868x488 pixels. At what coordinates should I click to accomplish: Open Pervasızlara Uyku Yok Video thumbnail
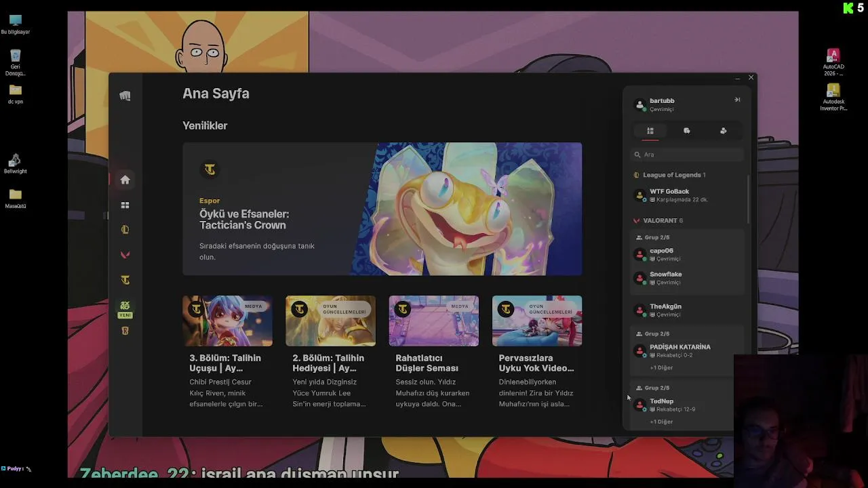click(536, 321)
